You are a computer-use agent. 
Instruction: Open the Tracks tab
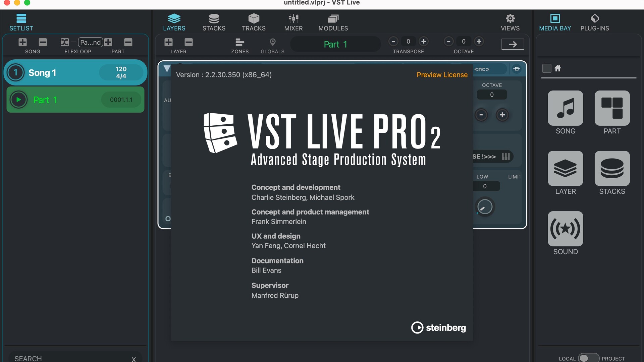coord(254,22)
